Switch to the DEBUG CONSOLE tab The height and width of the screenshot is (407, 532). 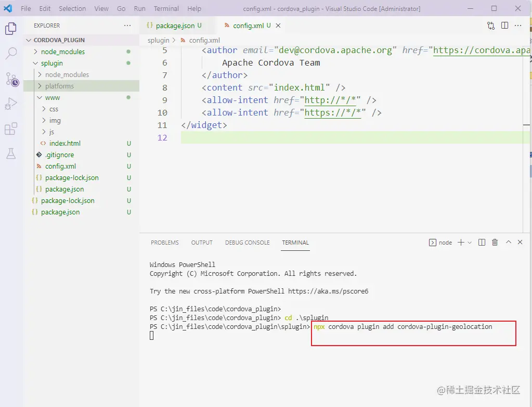point(248,243)
